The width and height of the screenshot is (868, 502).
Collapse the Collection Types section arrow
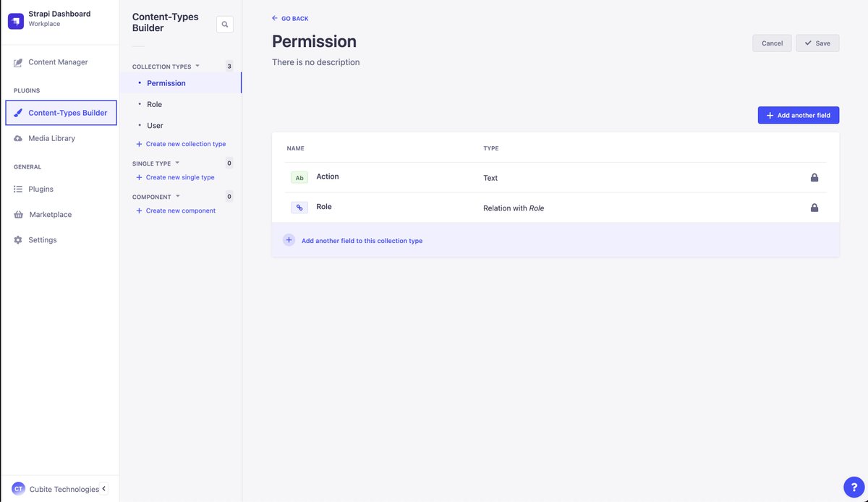click(197, 66)
